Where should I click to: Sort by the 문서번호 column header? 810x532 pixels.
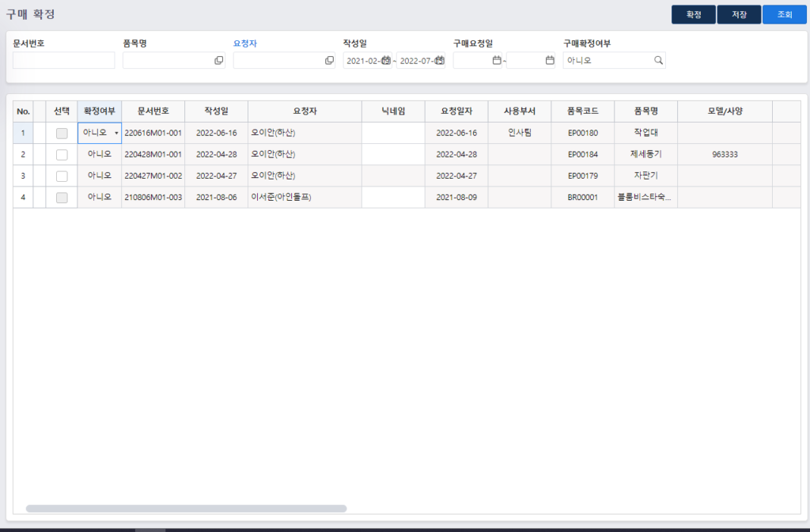153,111
